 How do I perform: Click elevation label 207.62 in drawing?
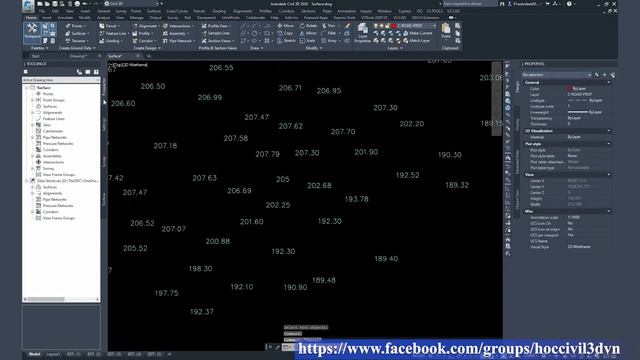pos(291,126)
